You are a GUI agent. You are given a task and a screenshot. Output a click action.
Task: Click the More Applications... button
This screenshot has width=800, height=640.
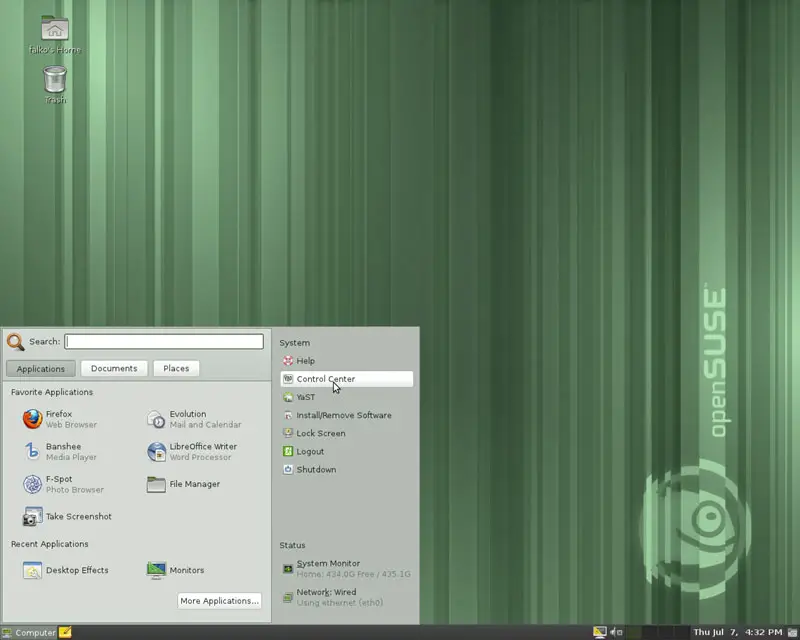click(x=219, y=601)
